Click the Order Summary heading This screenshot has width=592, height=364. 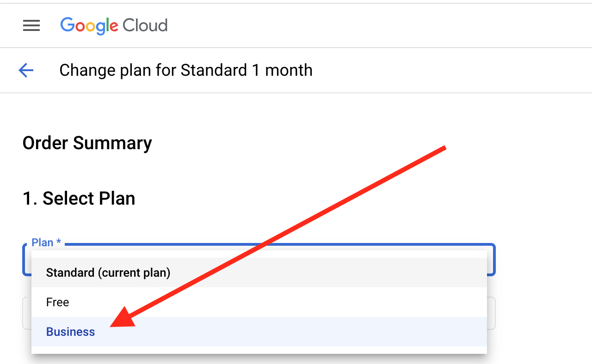[x=87, y=143]
